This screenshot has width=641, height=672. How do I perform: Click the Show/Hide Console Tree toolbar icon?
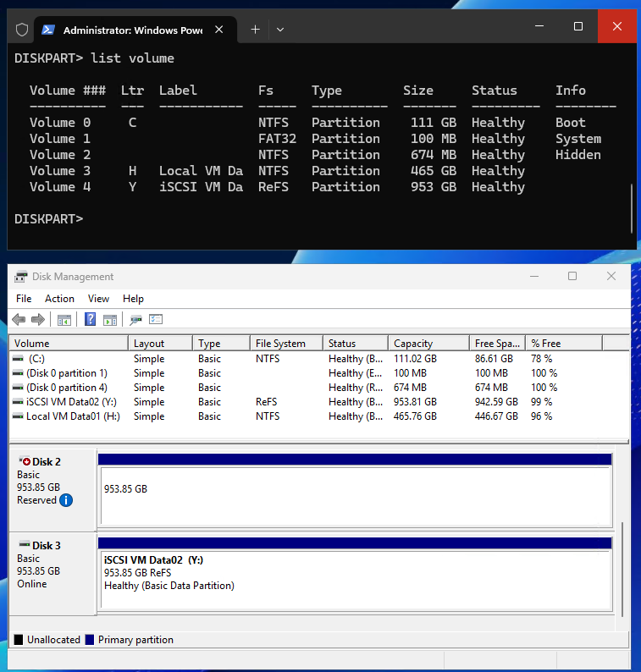(x=64, y=320)
